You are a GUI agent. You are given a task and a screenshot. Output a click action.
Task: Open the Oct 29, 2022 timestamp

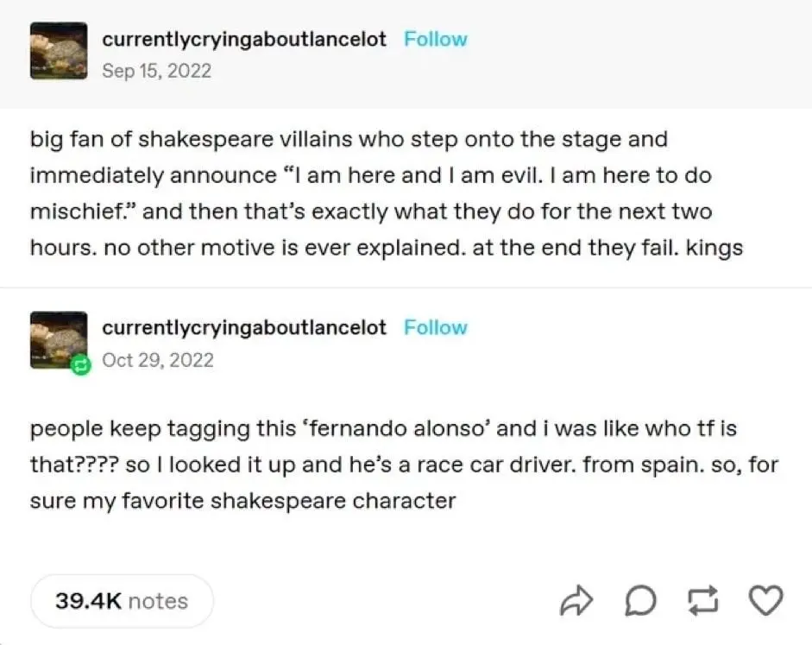pos(157,359)
